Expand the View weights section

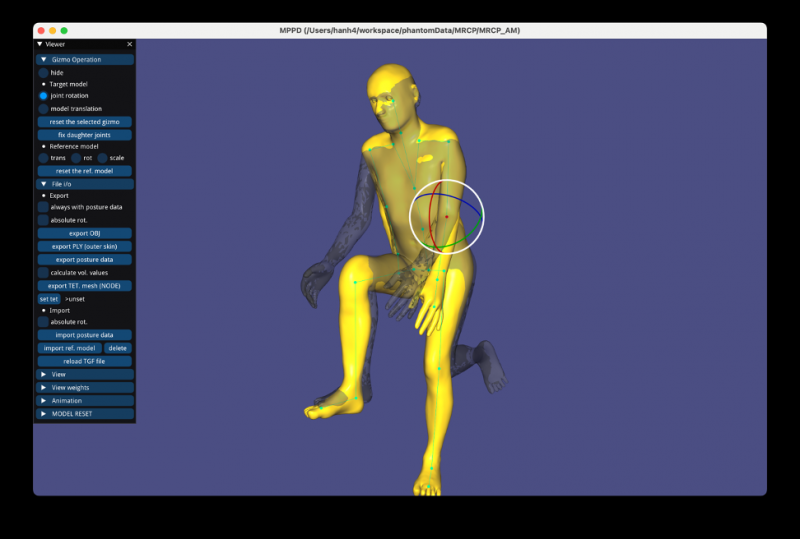click(44, 387)
